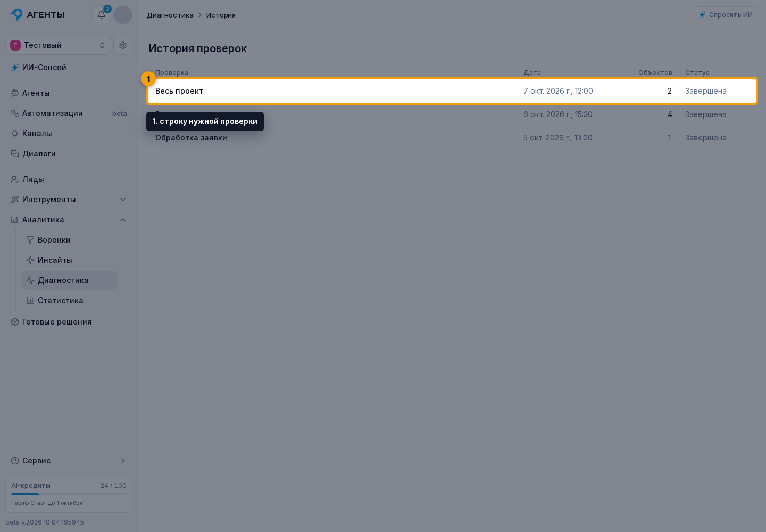The height and width of the screenshot is (532, 766).
Task: Follow the Диагностика breadcrumb link
Action: tap(170, 15)
